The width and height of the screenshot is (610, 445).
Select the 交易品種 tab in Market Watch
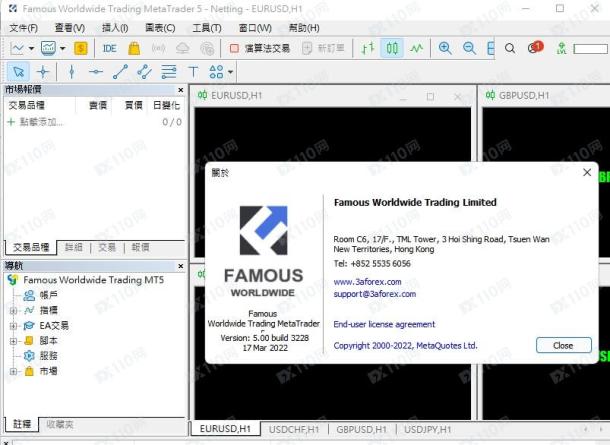pyautogui.click(x=31, y=247)
